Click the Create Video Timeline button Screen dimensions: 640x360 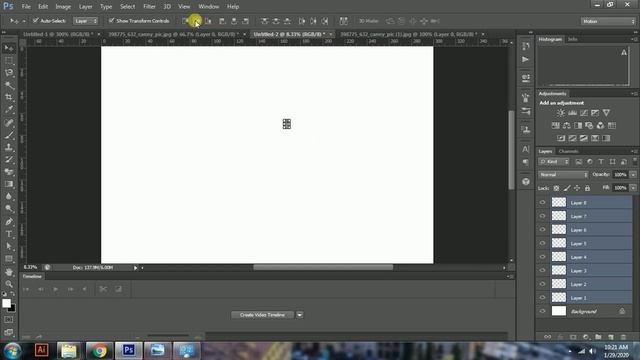[262, 315]
